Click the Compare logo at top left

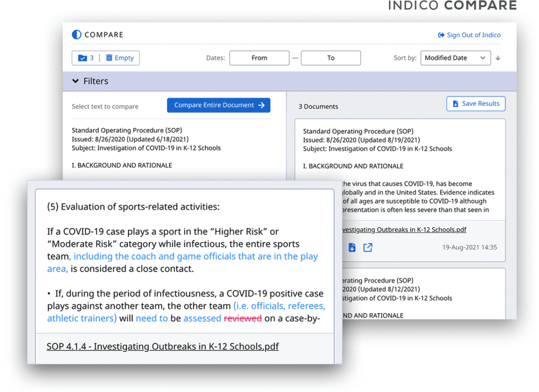[x=97, y=35]
